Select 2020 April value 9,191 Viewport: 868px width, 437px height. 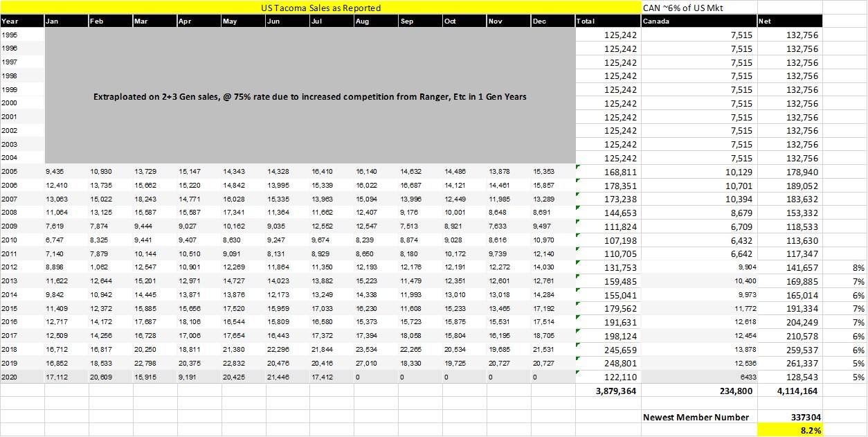tap(199, 377)
